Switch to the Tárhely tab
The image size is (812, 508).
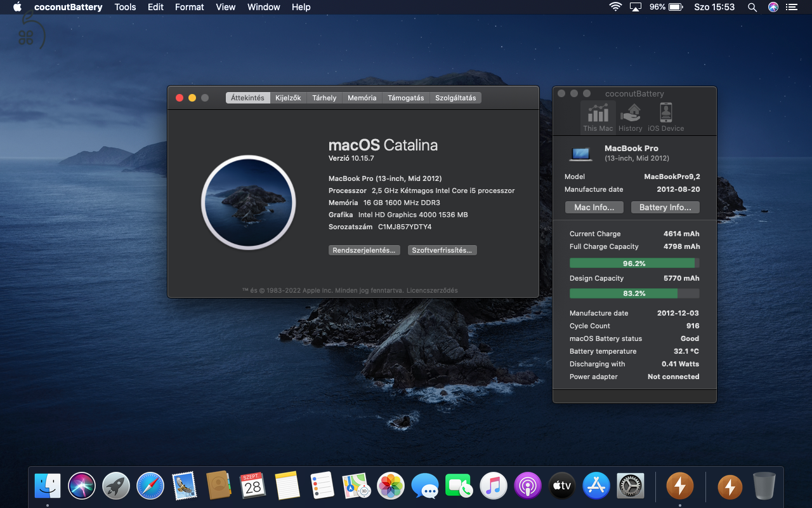[x=324, y=98]
